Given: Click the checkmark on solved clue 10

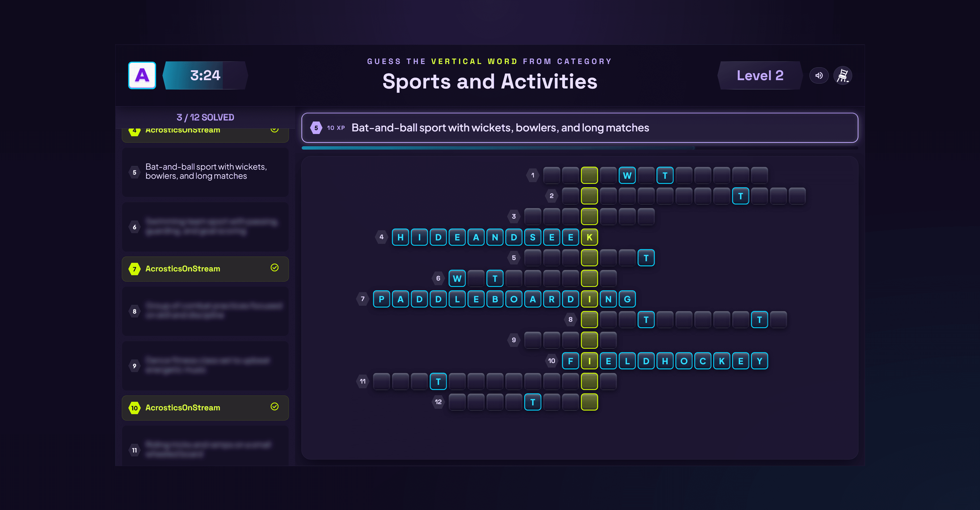Looking at the screenshot, I should tap(274, 406).
